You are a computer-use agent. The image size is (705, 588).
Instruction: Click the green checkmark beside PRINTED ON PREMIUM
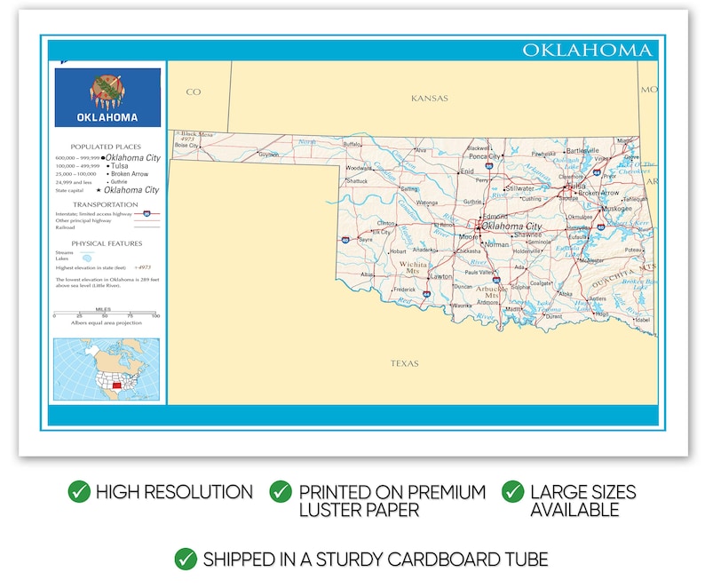(x=281, y=491)
